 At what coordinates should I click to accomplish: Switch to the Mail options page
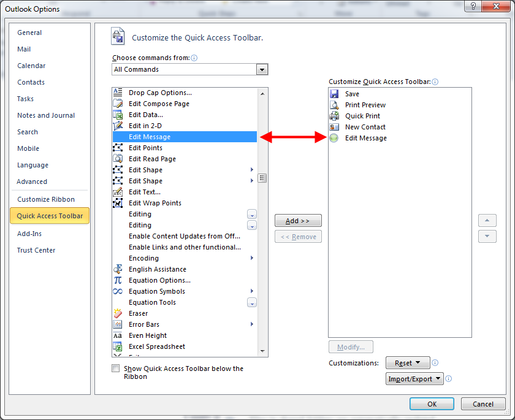click(x=26, y=49)
